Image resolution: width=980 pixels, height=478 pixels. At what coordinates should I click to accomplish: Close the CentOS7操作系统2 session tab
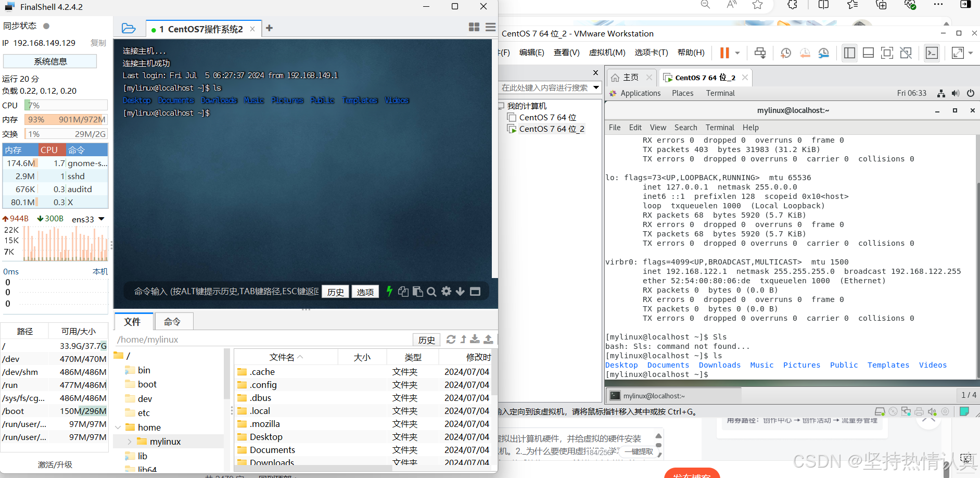coord(252,29)
